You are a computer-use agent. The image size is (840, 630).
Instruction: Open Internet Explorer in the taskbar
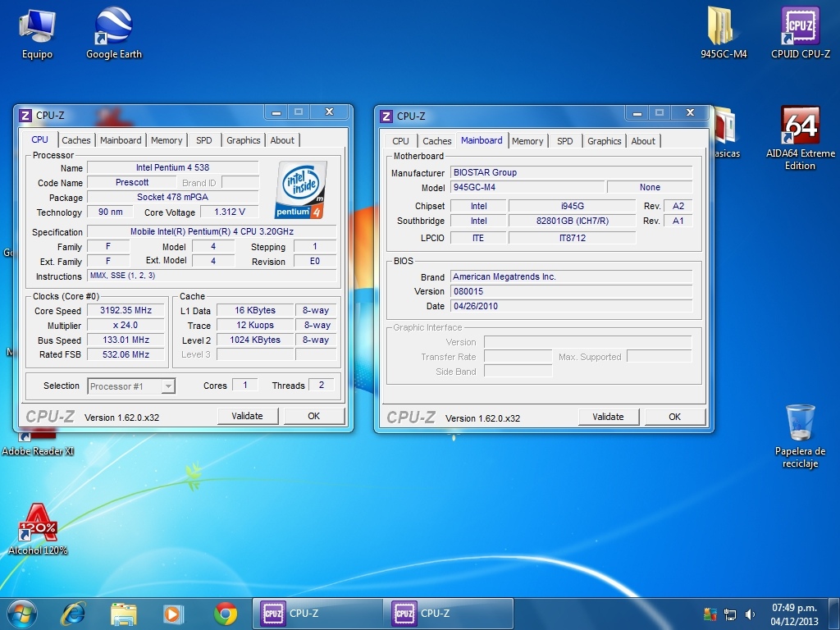(x=74, y=613)
